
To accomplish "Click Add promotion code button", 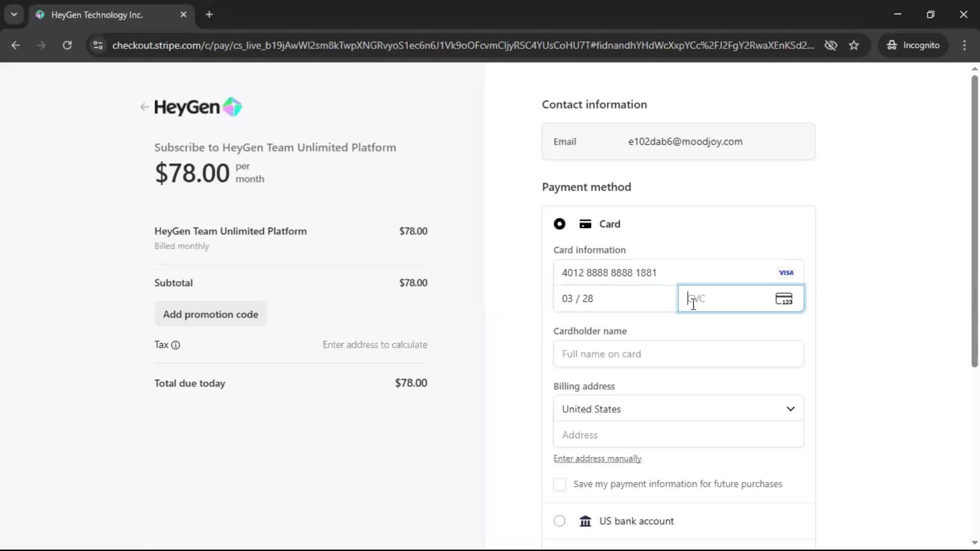I will click(210, 314).
